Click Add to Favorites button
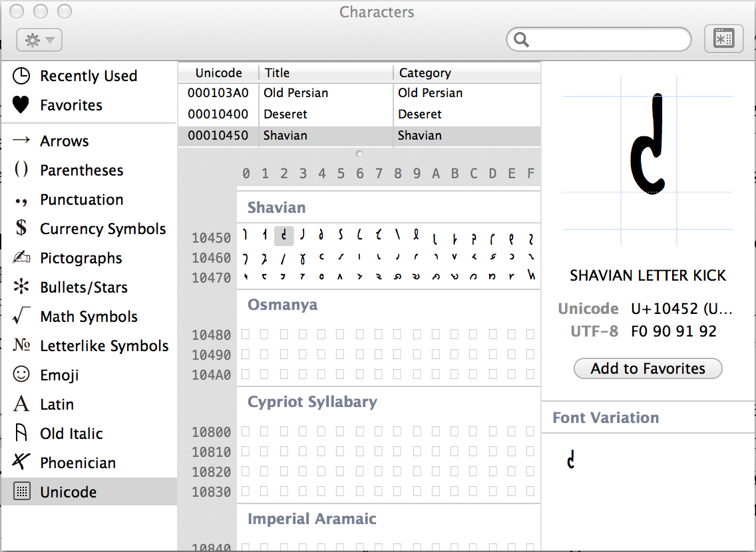Image resolution: width=756 pixels, height=552 pixels. (x=648, y=368)
